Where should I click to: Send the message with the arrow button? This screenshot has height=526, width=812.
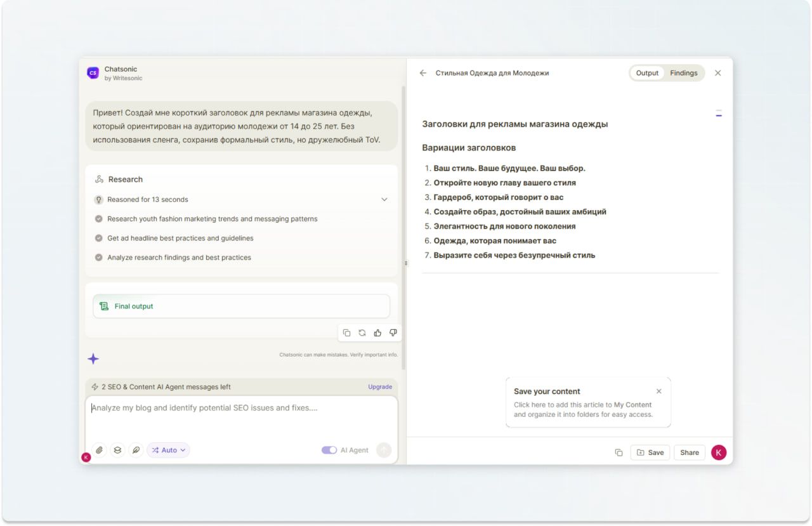[x=384, y=450]
